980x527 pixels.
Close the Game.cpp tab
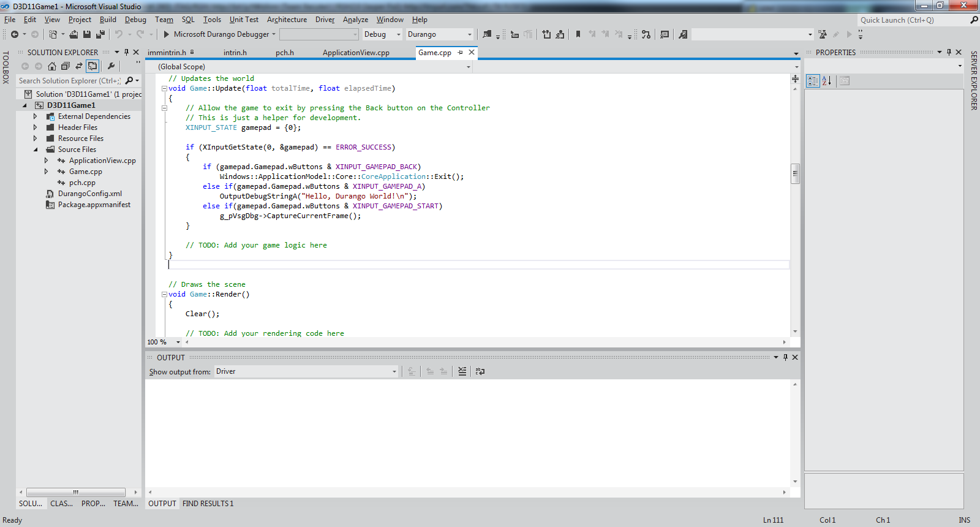click(472, 53)
